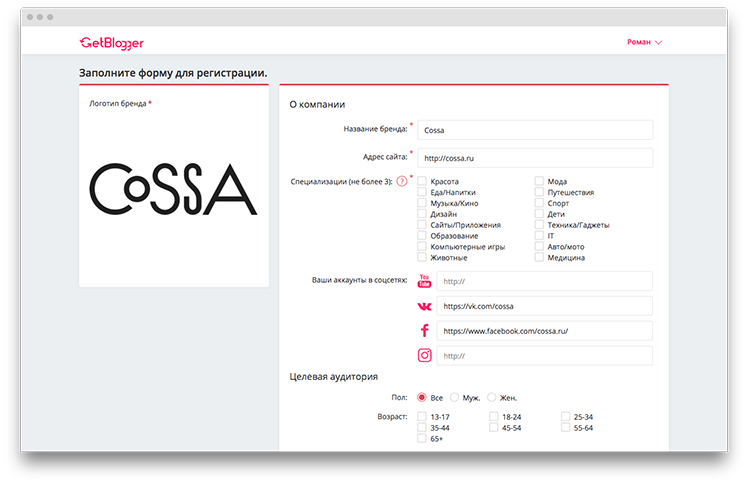Select the Все gender radio button

pos(422,397)
